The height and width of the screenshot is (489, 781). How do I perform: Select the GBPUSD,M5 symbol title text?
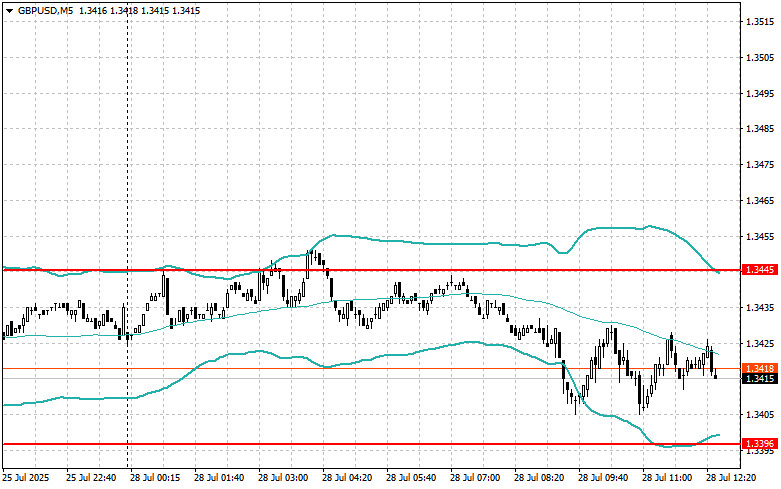coord(44,10)
